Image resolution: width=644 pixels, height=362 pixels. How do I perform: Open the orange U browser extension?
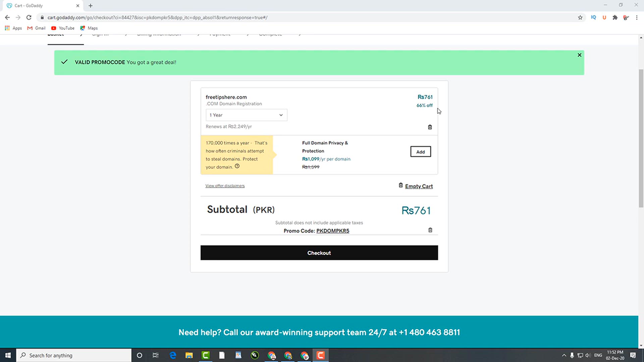[604, 17]
